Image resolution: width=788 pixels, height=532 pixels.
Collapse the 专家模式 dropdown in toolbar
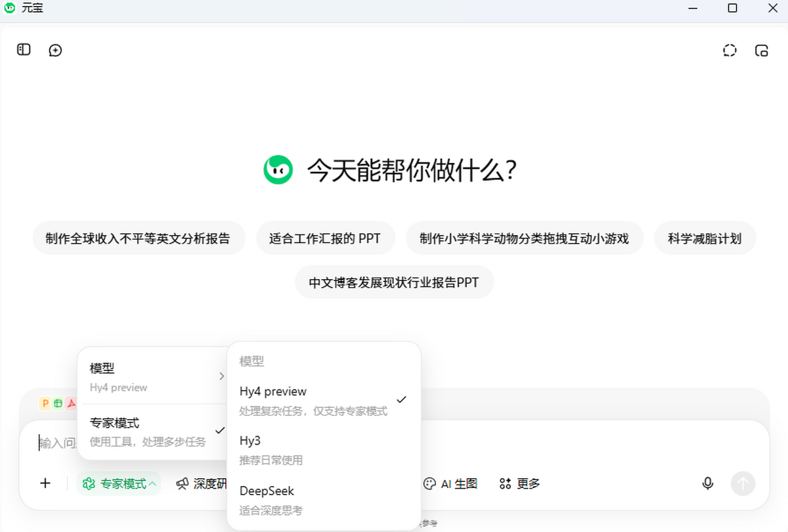pos(119,484)
